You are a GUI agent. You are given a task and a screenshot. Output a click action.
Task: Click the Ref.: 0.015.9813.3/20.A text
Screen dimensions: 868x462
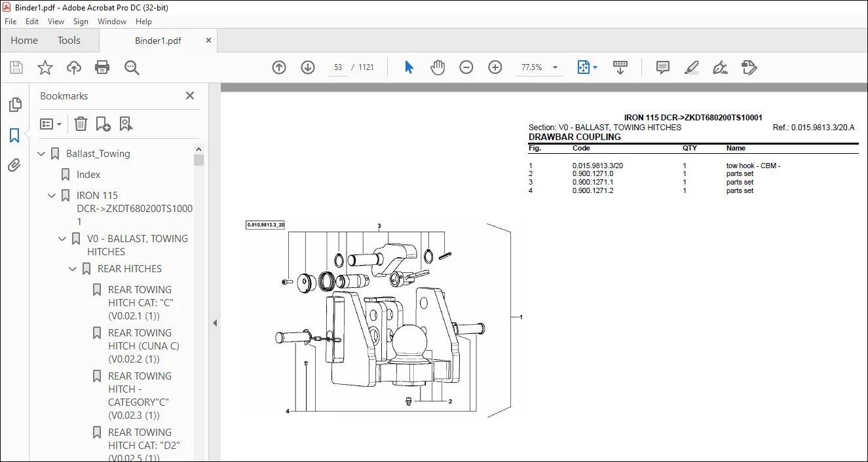pos(814,128)
